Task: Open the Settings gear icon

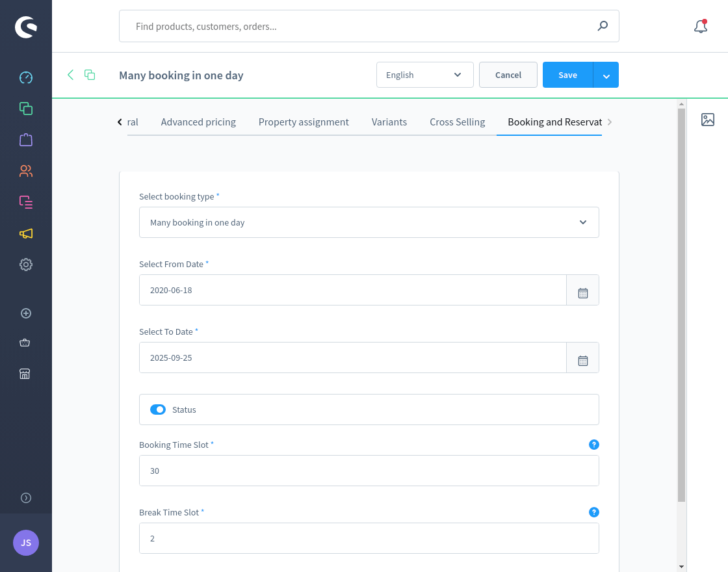Action: coord(26,265)
